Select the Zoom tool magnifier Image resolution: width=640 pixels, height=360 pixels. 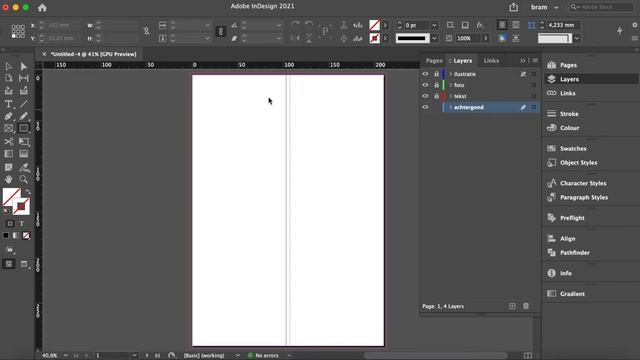(x=24, y=179)
